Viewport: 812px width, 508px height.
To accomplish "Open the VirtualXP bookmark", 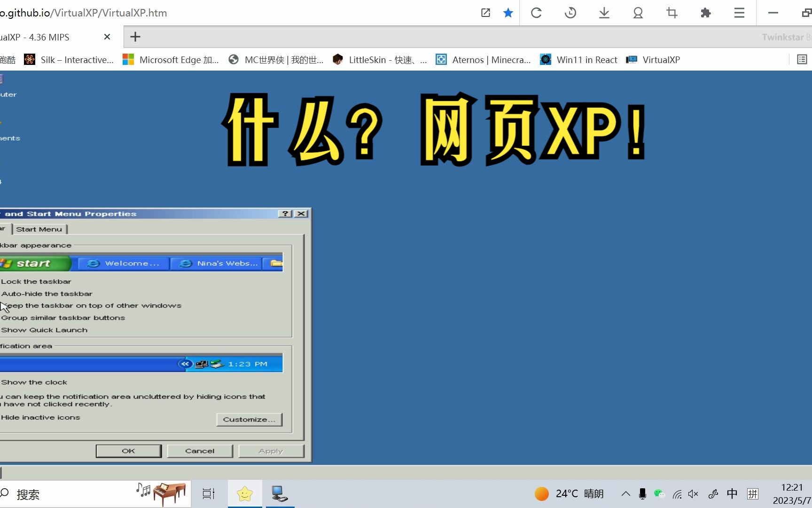I will 653,60.
